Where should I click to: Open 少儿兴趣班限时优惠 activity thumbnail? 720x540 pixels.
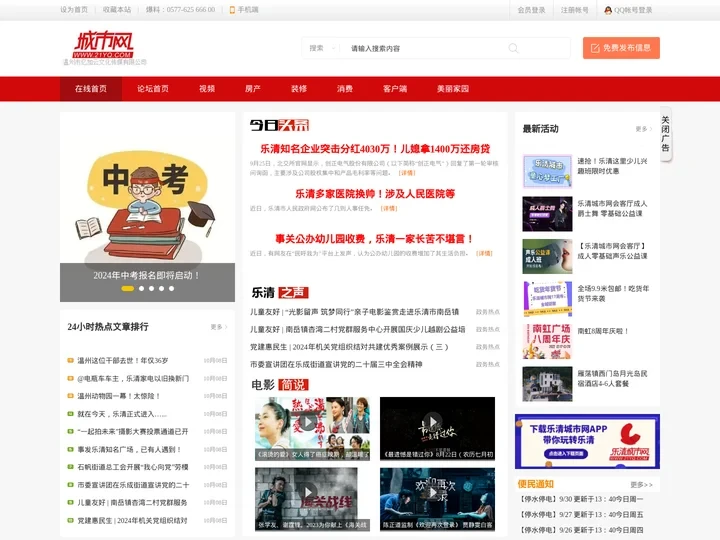(547, 171)
